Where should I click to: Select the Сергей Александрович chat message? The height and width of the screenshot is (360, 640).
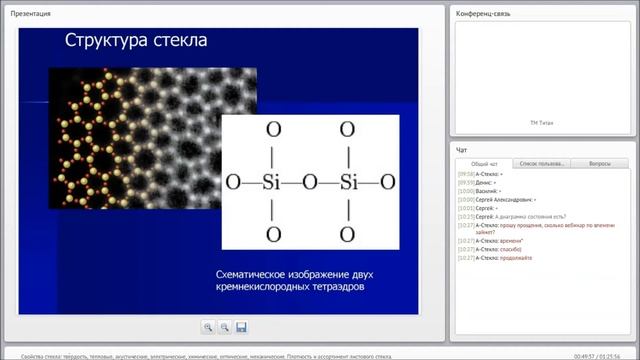point(497,200)
